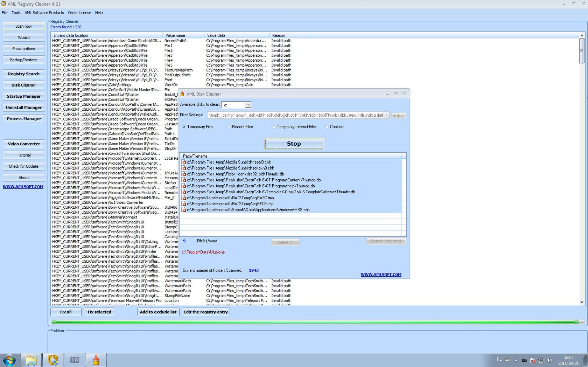The height and width of the screenshot is (367, 588).
Task: Open AML Software Products menu
Action: 44,13
